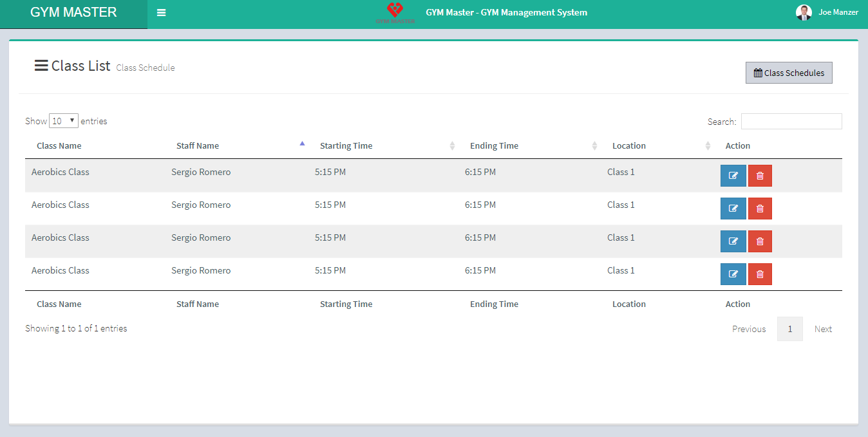Delete the first Aerobics Class row

(760, 176)
